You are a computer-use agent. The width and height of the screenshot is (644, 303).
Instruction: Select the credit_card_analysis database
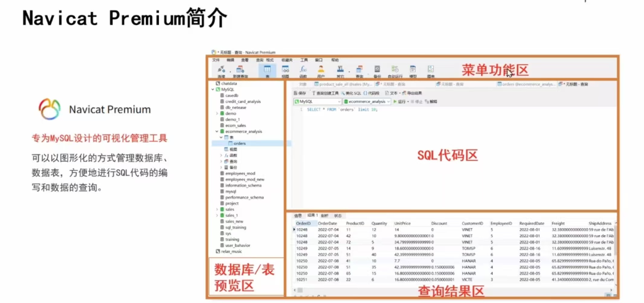point(240,102)
